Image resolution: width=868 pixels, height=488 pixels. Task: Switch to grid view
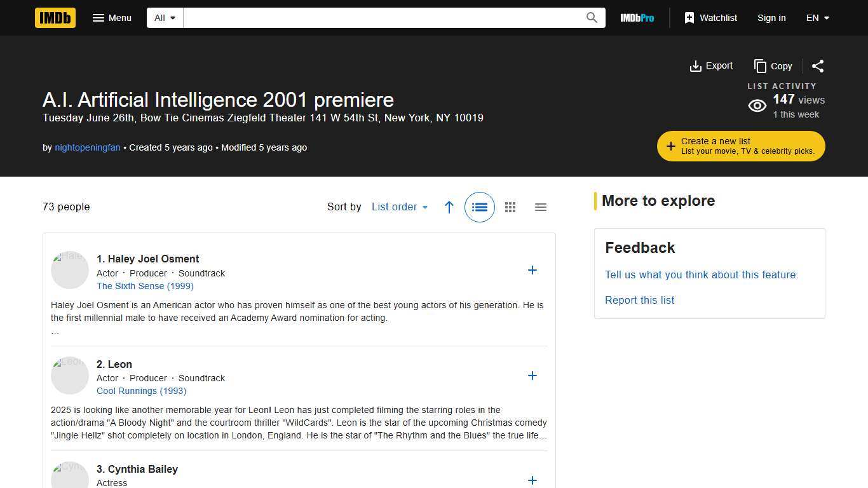click(x=510, y=207)
